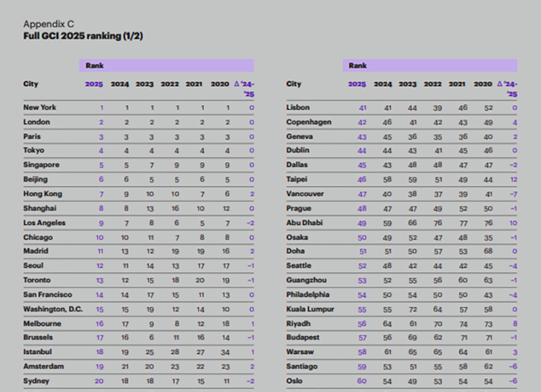Click the 2025 rank value 1 for New York

[102, 107]
